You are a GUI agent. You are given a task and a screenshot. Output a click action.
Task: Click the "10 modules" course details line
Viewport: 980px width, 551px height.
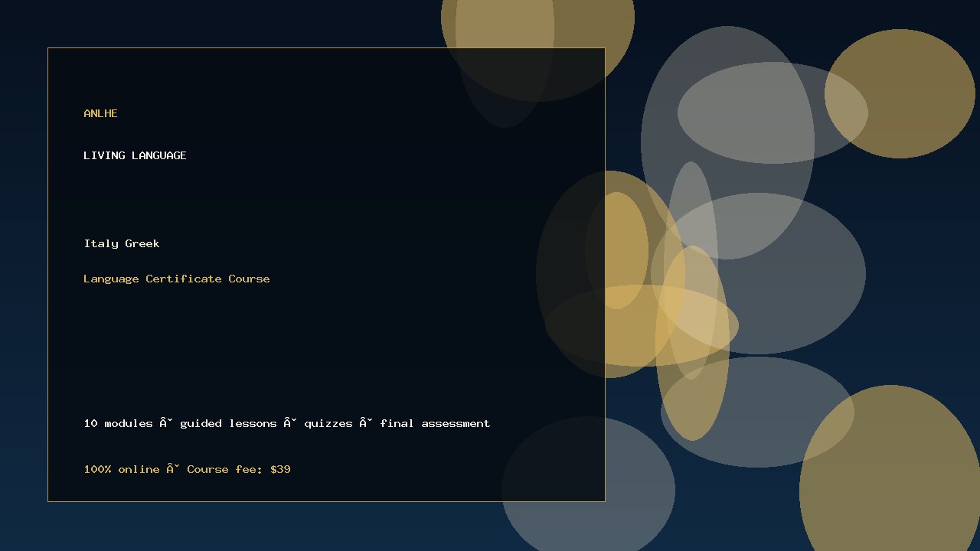(287, 423)
